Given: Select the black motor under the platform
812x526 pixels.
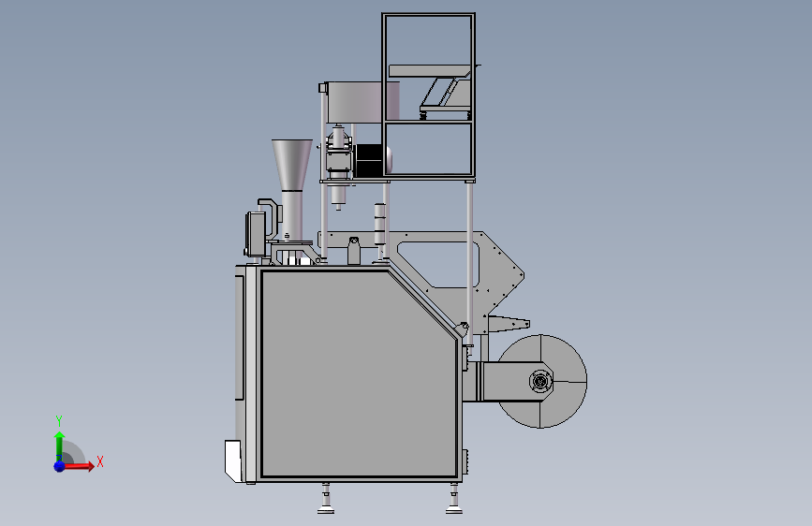Looking at the screenshot, I should [371, 160].
